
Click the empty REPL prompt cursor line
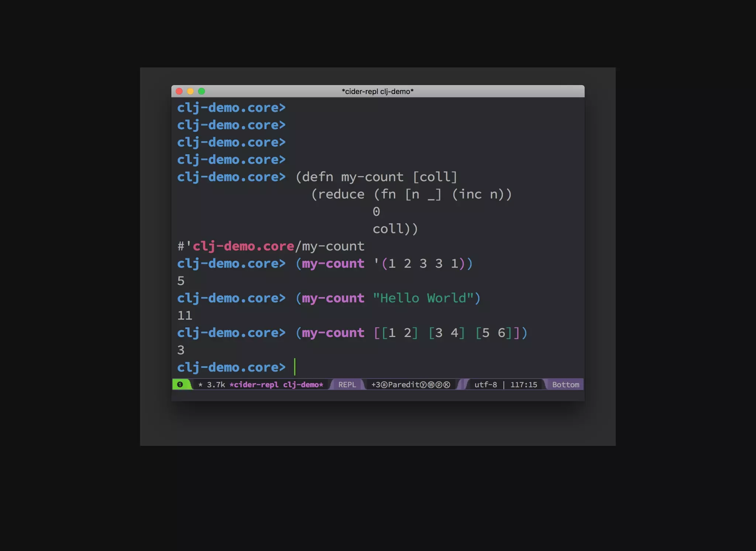coord(295,367)
